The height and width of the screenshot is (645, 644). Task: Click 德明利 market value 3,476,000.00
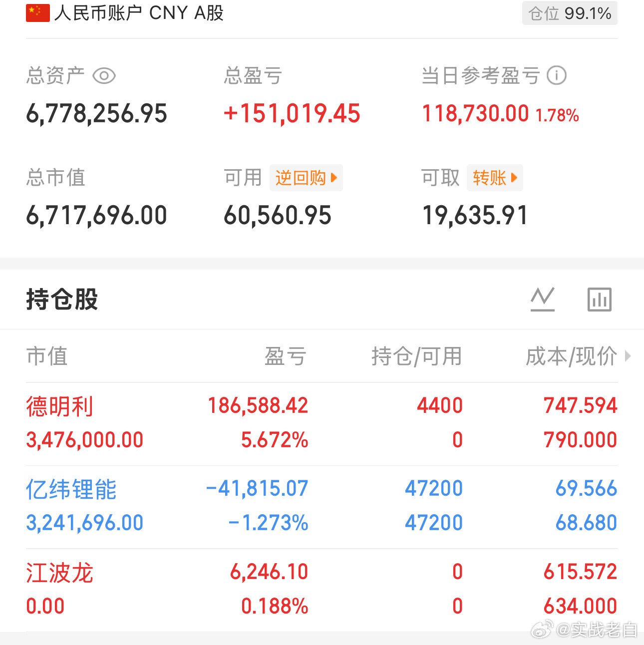pos(85,440)
